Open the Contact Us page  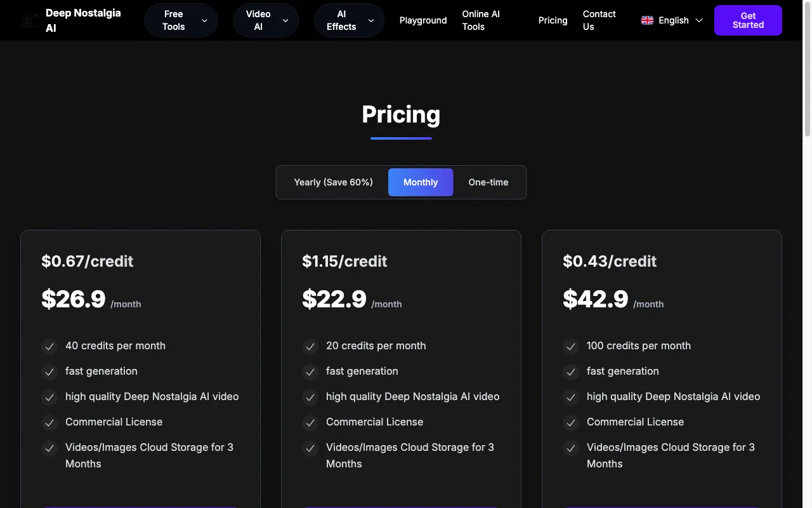coord(599,20)
